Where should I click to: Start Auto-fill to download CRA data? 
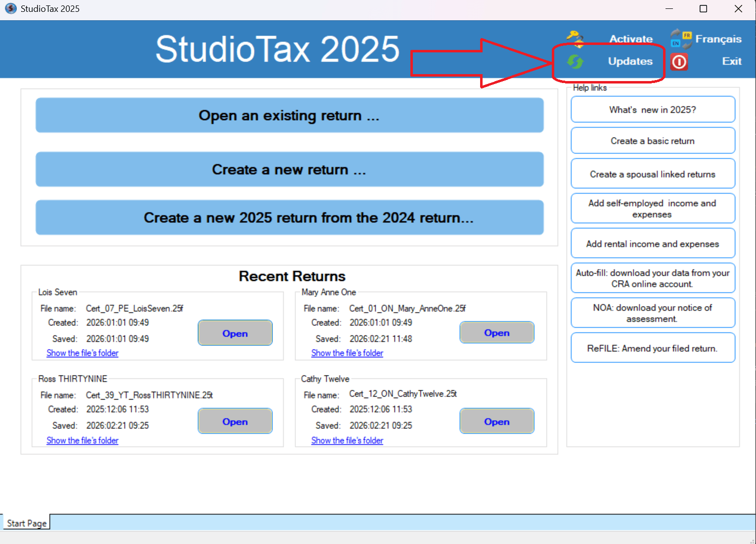[653, 278]
